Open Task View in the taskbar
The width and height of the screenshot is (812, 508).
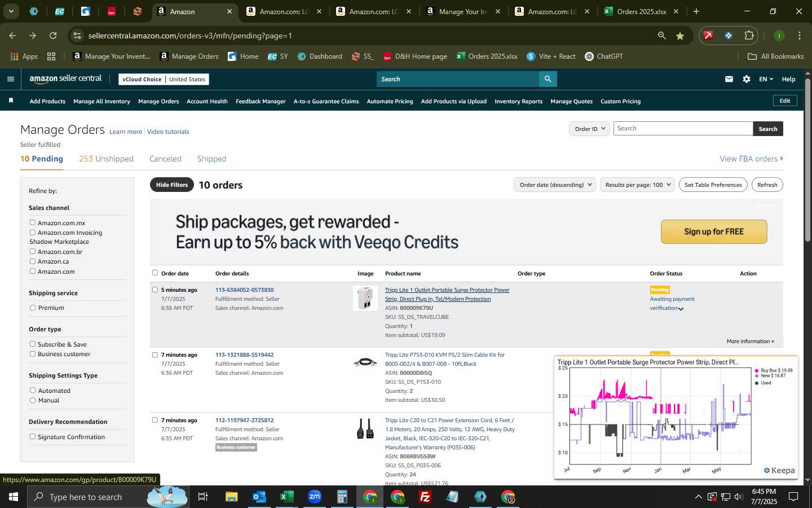[x=203, y=497]
